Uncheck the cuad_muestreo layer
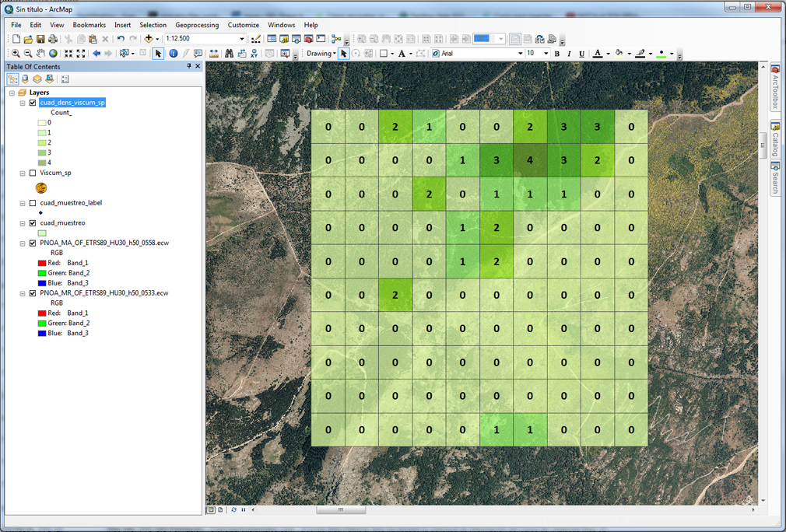The image size is (786, 532). point(33,223)
